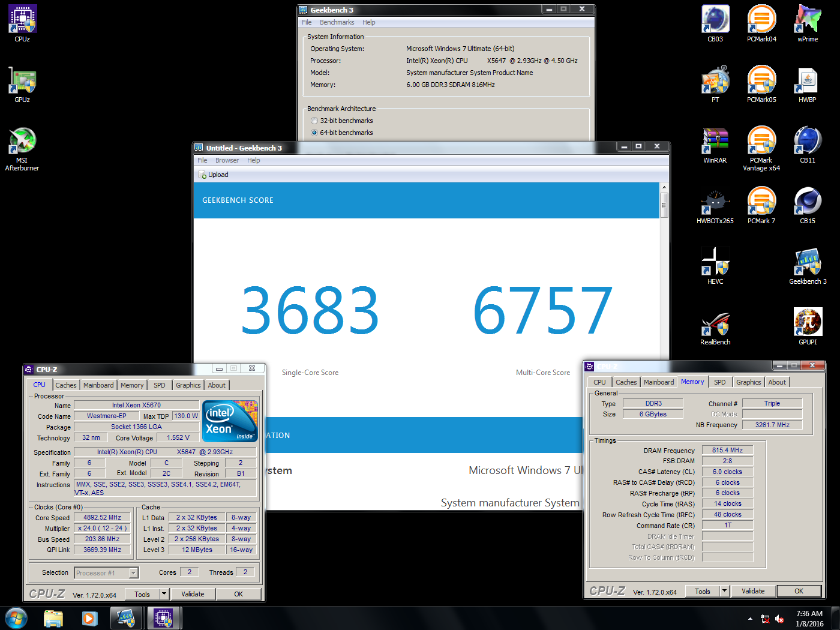The width and height of the screenshot is (840, 630).
Task: Click Validate button in Memory CPU-Z
Action: pos(753,591)
